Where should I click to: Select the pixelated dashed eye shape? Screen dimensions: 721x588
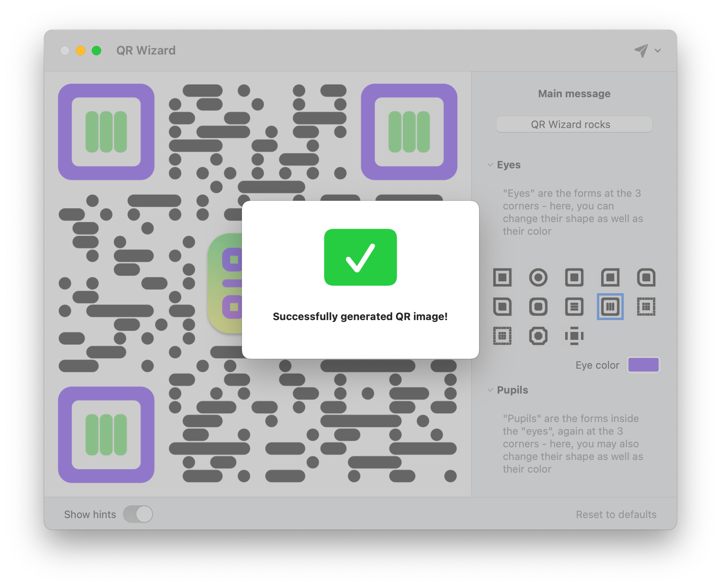coord(646,307)
